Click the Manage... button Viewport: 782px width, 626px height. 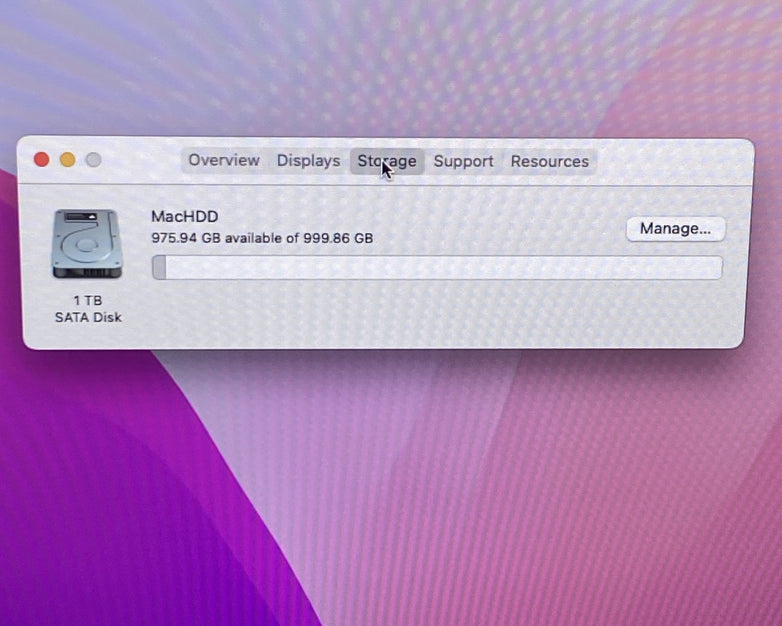click(675, 229)
